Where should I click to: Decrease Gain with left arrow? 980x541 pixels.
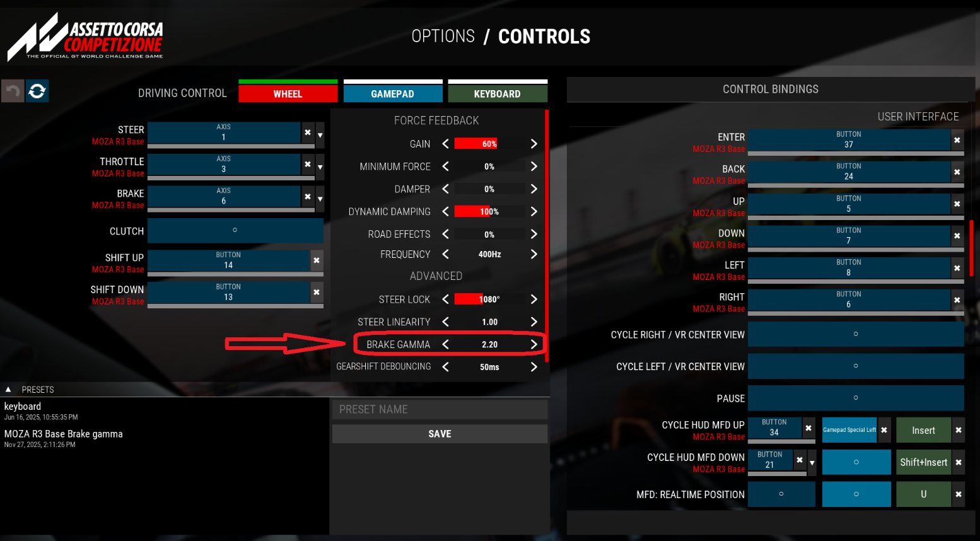[x=446, y=144]
